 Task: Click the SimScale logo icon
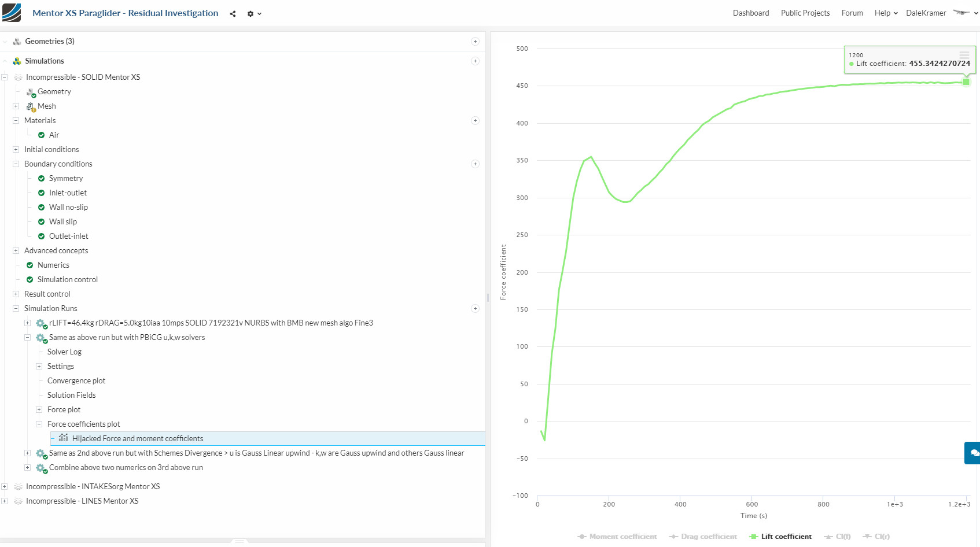point(12,13)
